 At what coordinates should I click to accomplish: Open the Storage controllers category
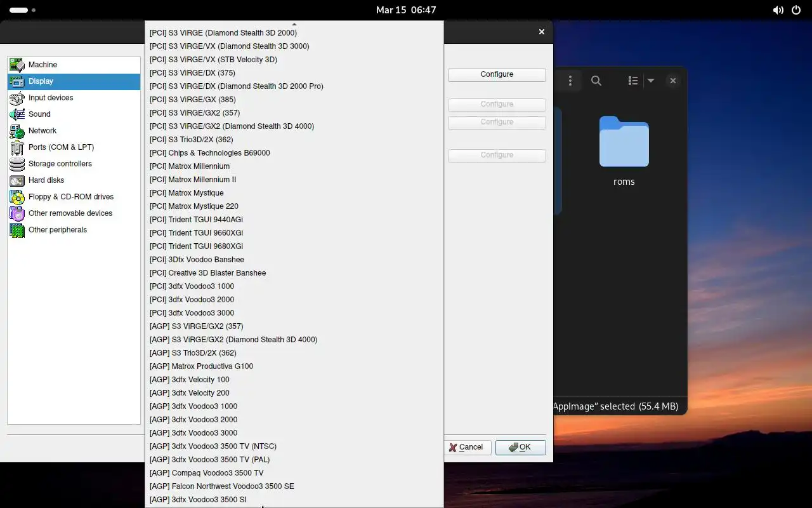(x=74, y=164)
